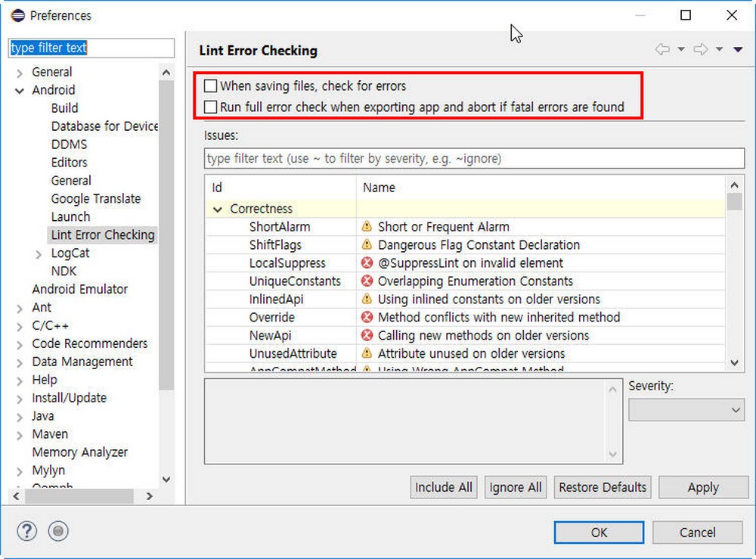
Task: Click the Help question mark icon
Action: (x=26, y=531)
